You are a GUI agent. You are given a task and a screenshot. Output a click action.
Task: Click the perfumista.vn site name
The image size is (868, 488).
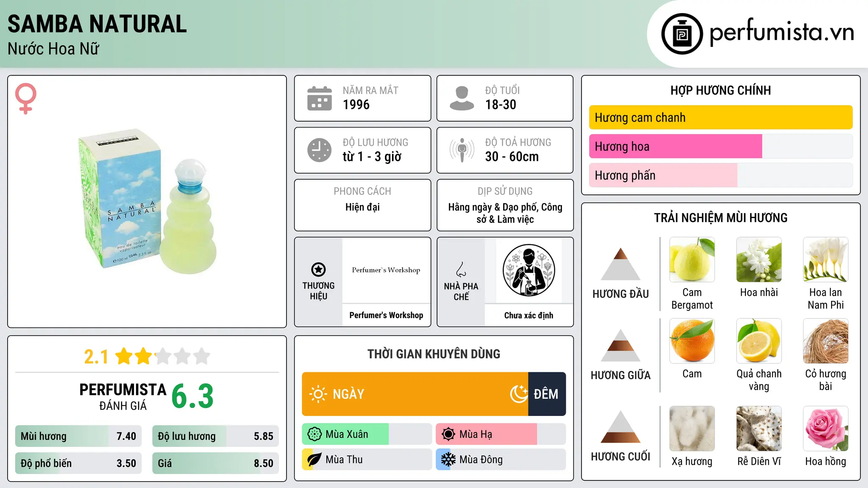pos(782,32)
